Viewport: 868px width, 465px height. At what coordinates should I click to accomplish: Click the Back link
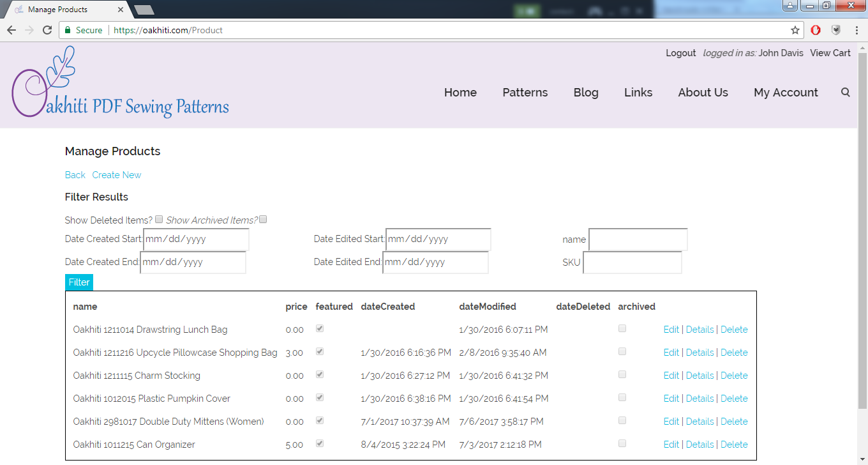click(x=75, y=174)
